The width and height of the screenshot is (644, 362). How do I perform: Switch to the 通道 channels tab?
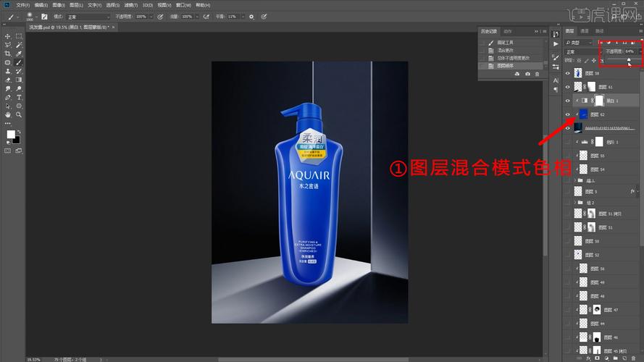(584, 31)
